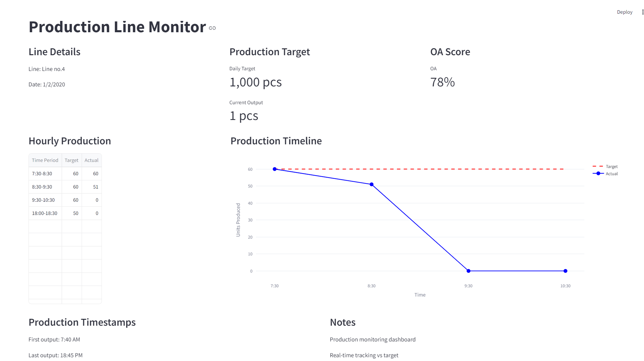Sort table by Target column header
The image size is (644, 361).
pos(71,160)
